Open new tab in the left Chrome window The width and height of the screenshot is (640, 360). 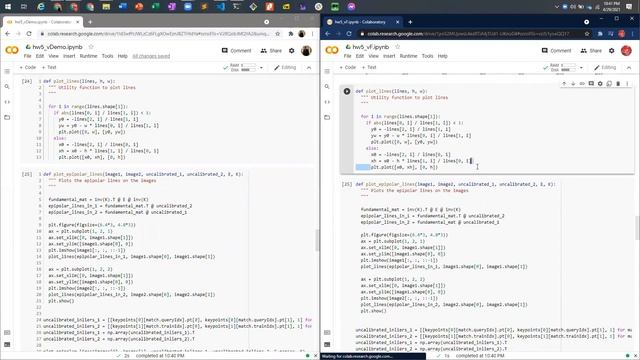(90, 22)
